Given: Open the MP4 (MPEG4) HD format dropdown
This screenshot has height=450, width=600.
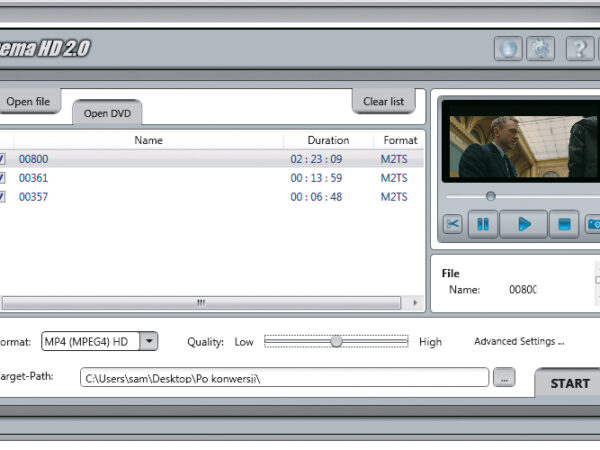Looking at the screenshot, I should click(148, 341).
